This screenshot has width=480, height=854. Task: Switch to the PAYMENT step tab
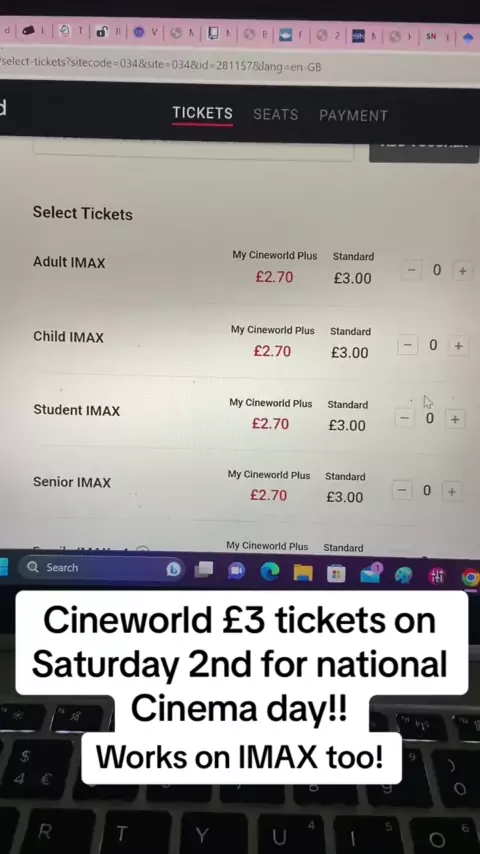click(x=354, y=115)
